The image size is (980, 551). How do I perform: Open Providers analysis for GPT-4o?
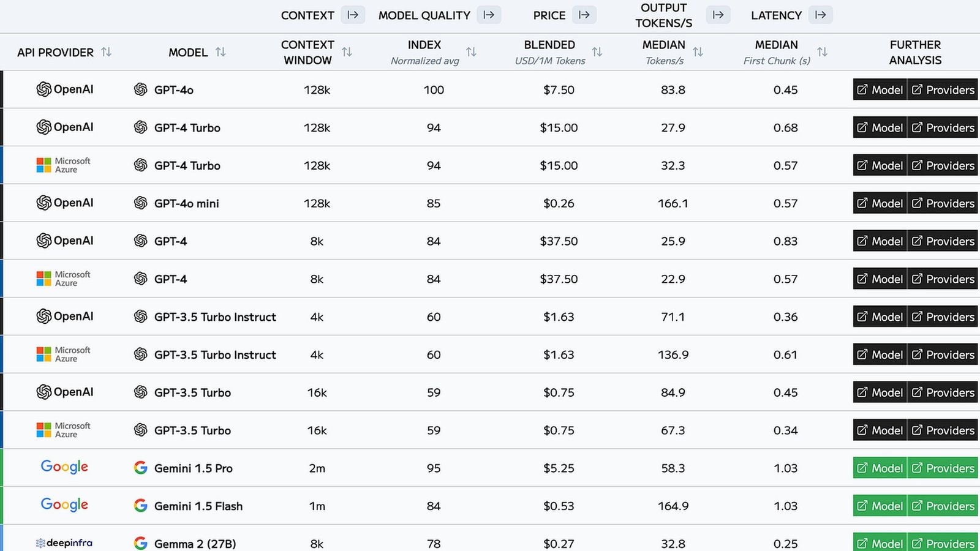pyautogui.click(x=943, y=89)
